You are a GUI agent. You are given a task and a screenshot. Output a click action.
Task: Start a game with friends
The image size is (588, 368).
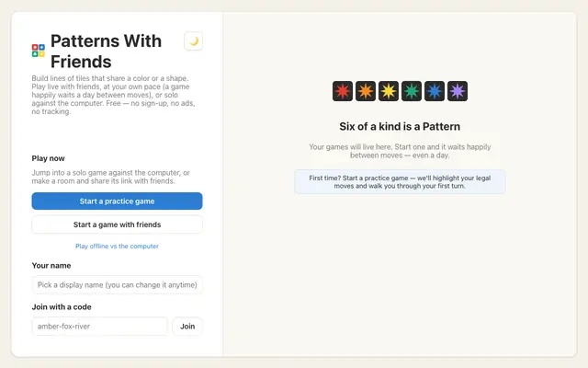pyautogui.click(x=117, y=224)
